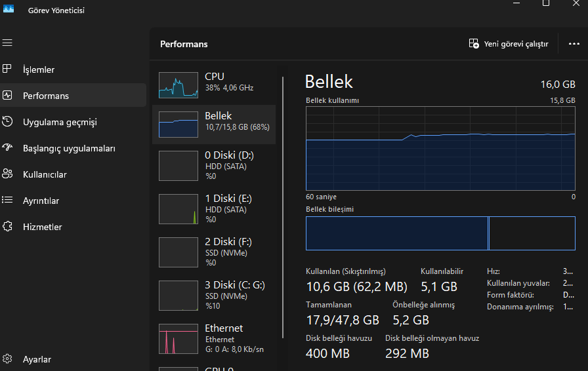Viewport: 588px width, 371px height.
Task: Click the Ayarlar gear icon
Action: (7, 359)
